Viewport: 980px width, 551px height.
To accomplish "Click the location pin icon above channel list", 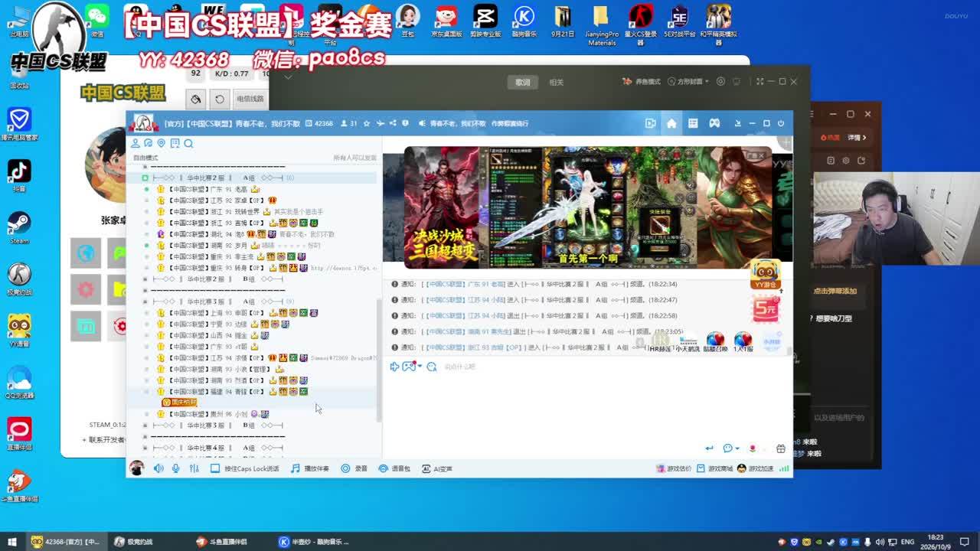I will [162, 143].
